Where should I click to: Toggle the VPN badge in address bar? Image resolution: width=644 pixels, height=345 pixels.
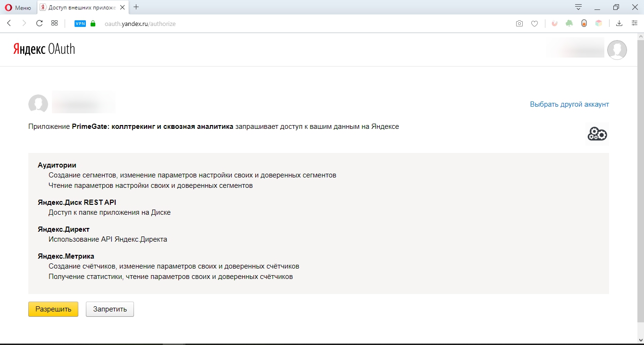pyautogui.click(x=80, y=24)
